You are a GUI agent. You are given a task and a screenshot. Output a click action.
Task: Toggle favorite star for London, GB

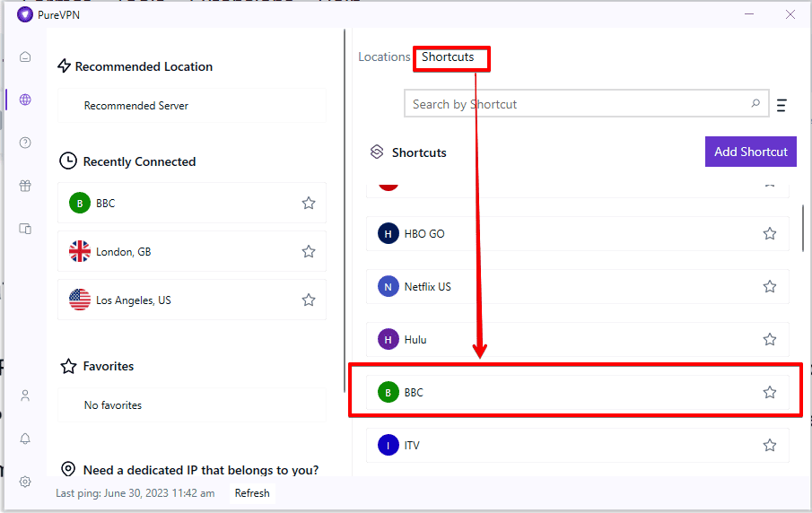[309, 252]
